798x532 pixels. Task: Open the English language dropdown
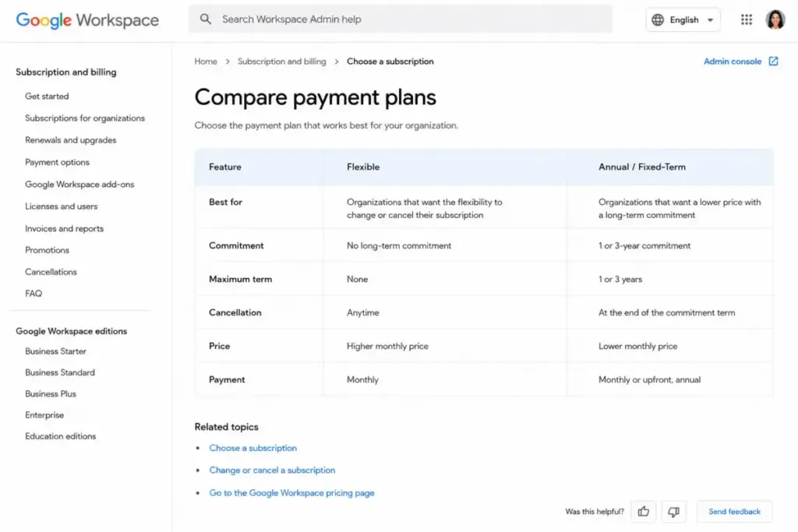683,19
